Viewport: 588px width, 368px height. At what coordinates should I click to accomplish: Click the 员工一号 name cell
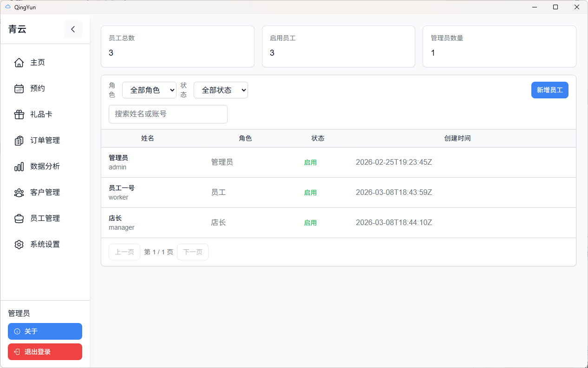122,188
